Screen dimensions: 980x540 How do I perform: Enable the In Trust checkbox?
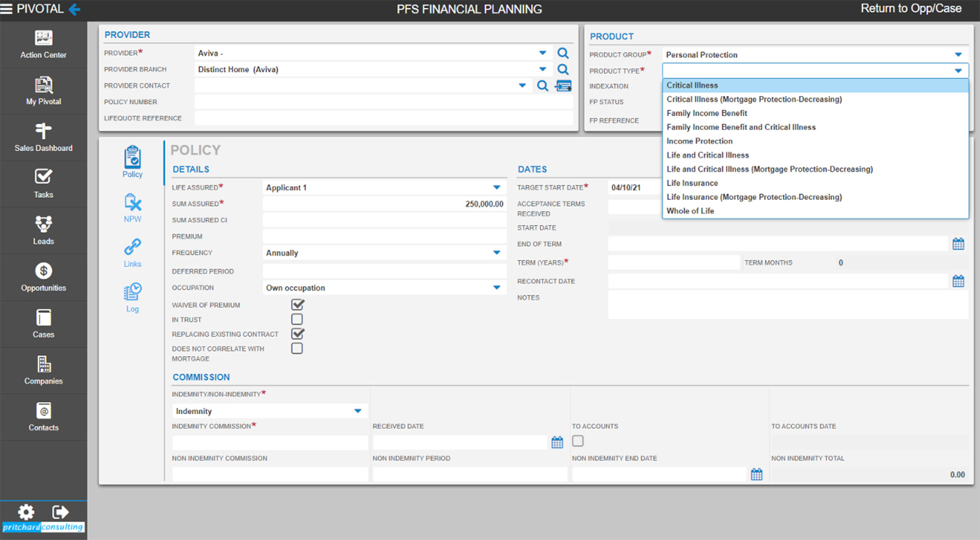[x=297, y=319]
